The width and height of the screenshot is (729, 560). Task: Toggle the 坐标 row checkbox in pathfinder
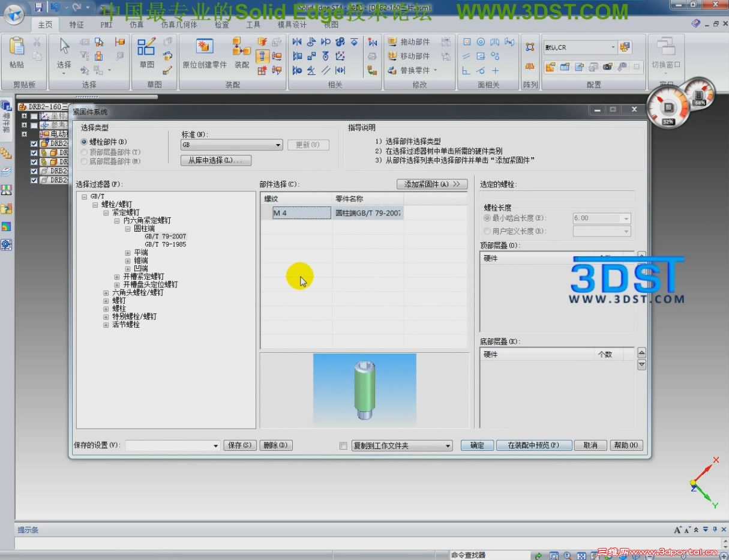point(34,116)
